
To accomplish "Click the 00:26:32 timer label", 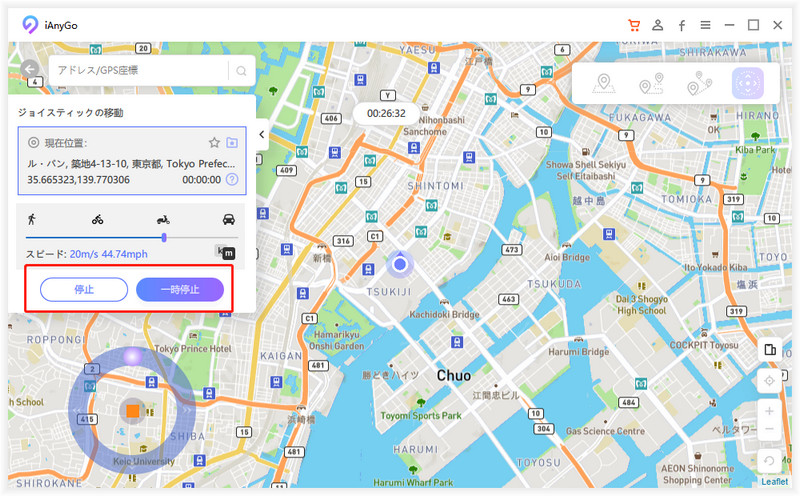I will coord(386,113).
